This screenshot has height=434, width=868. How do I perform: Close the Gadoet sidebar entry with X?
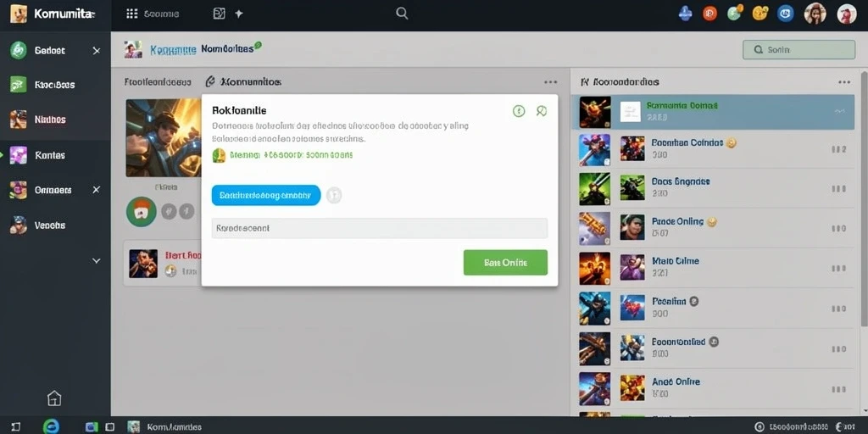tap(97, 51)
